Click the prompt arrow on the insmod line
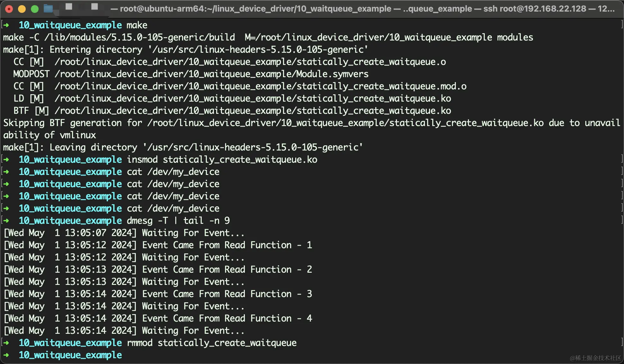The image size is (624, 364). [6, 159]
